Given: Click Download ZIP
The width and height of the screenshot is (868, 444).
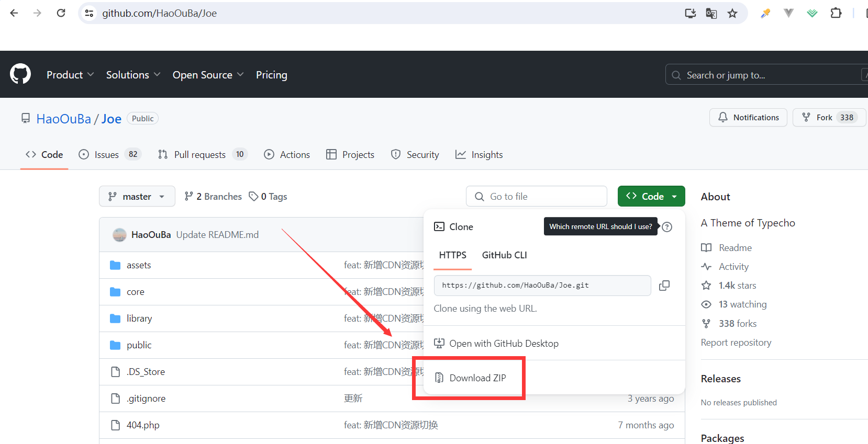Looking at the screenshot, I should (470, 378).
